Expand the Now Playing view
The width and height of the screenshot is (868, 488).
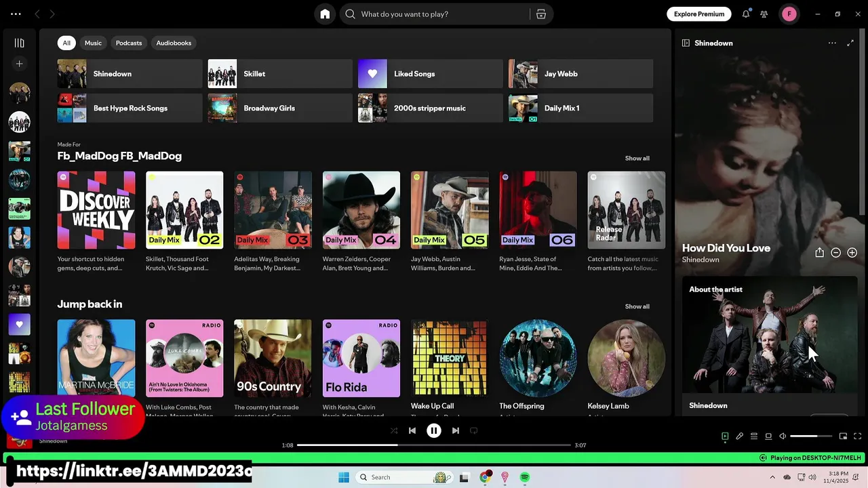850,43
